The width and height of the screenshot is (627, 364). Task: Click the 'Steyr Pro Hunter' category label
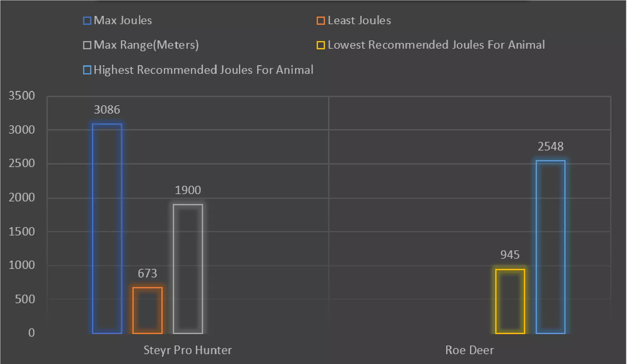tap(188, 350)
